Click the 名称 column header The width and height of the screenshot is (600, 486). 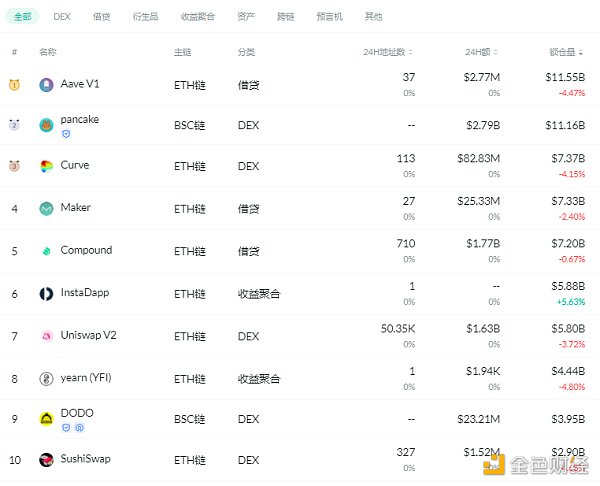[x=48, y=52]
